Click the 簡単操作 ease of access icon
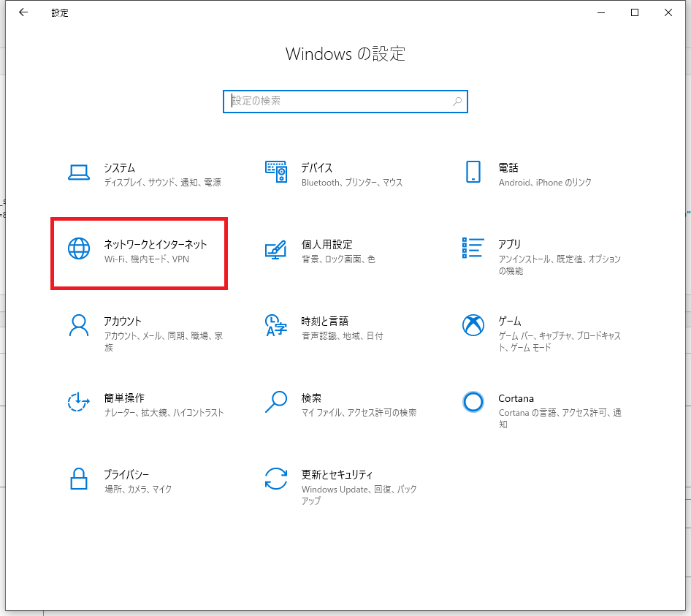Viewport: 691px width, 616px height. (x=79, y=402)
